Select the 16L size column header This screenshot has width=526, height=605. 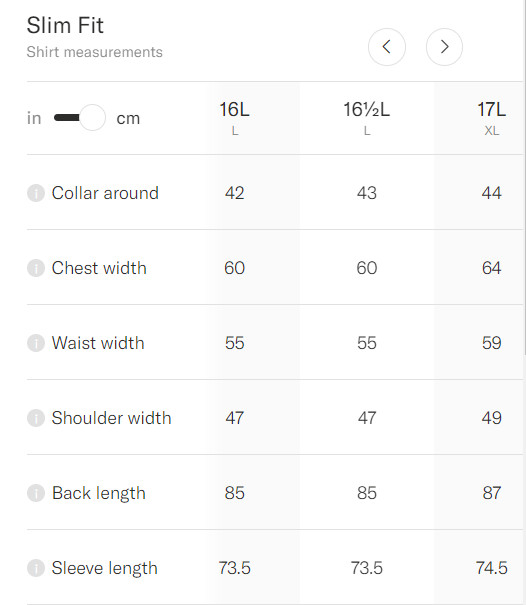[x=235, y=118]
